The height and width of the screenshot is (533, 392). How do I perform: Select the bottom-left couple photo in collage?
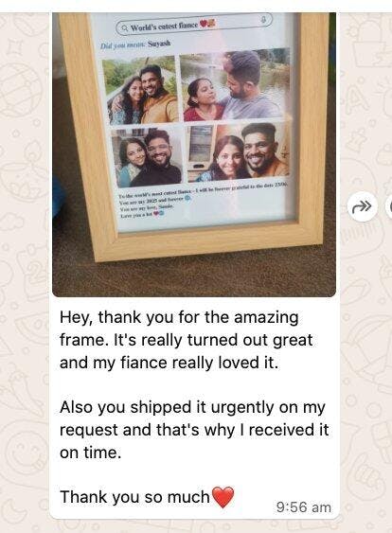pos(147,157)
